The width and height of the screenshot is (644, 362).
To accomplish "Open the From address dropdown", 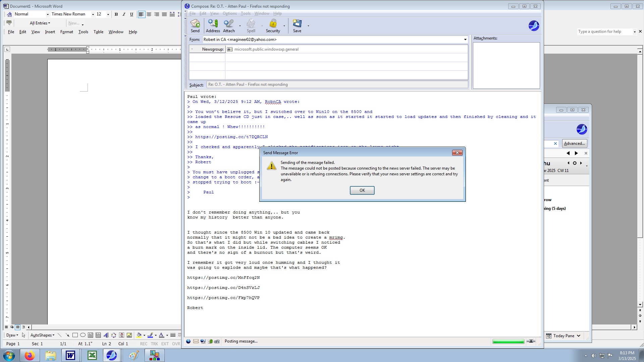I will point(465,40).
